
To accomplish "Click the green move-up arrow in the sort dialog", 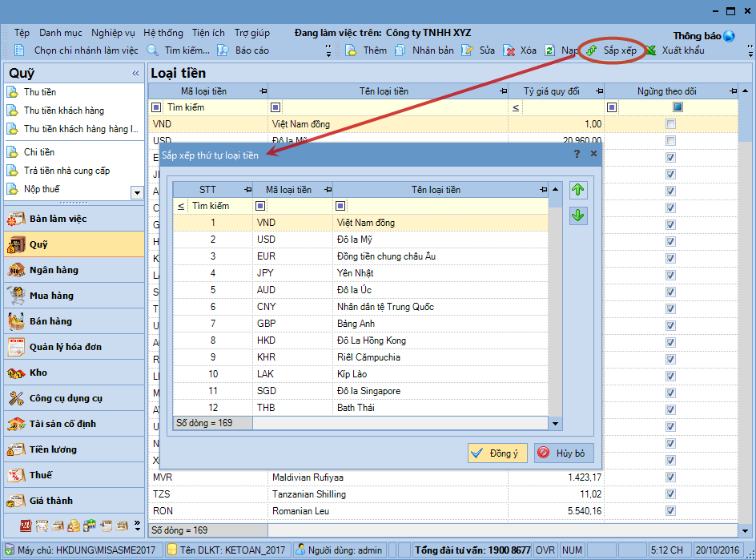I will coord(578,191).
